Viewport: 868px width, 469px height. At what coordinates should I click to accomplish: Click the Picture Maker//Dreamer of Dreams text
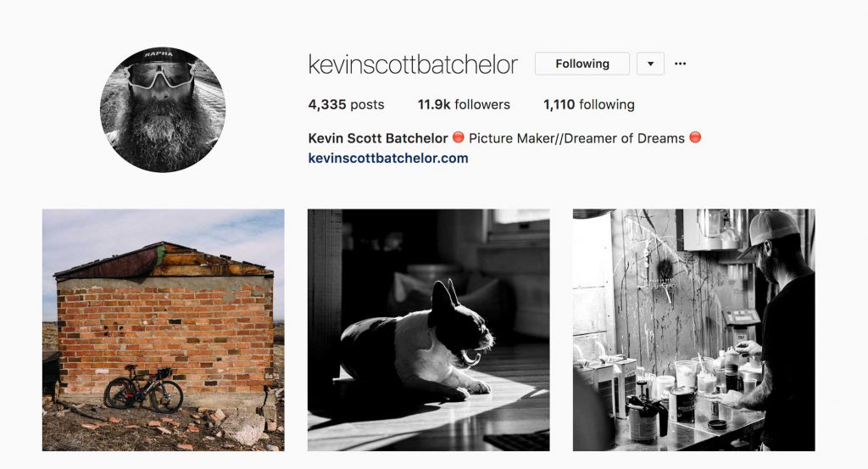pyautogui.click(x=576, y=138)
